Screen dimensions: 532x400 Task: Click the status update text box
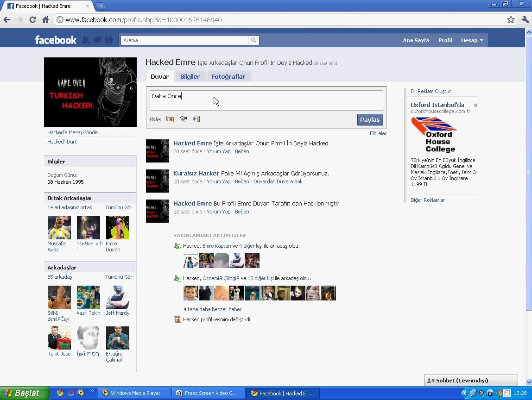pyautogui.click(x=266, y=100)
